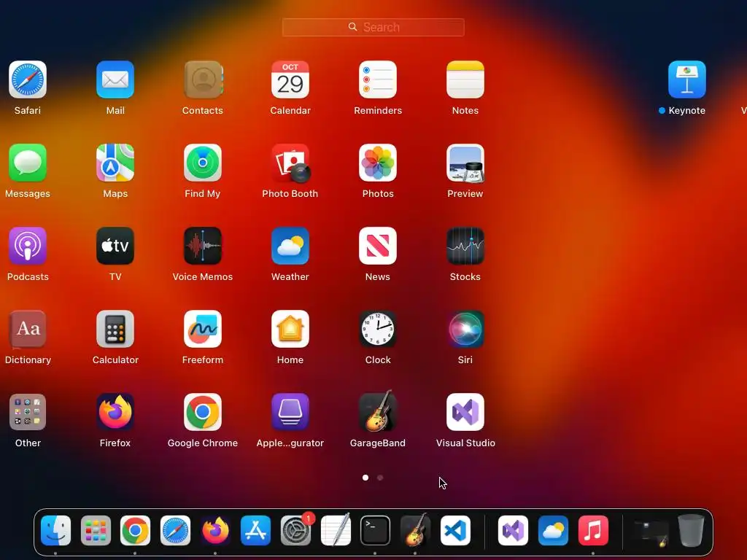Click the Launchpad icon in the Dock
The height and width of the screenshot is (560, 747).
click(96, 531)
